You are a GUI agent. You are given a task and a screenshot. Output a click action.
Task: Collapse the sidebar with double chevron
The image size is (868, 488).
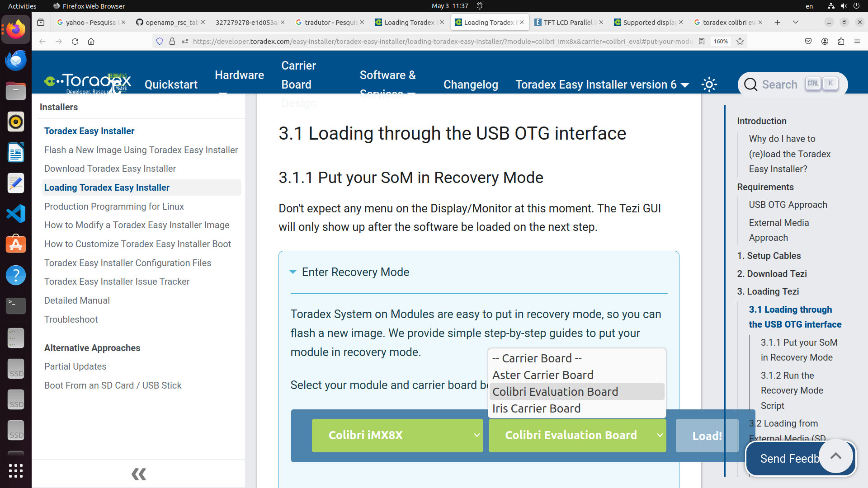click(139, 474)
